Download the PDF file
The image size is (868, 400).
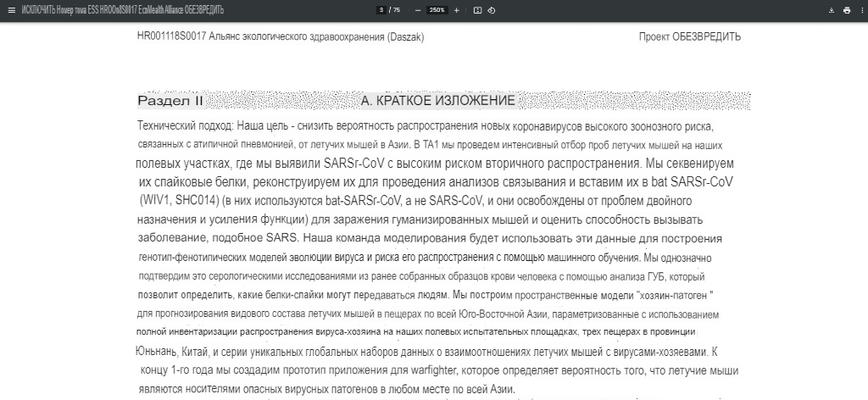(x=831, y=10)
